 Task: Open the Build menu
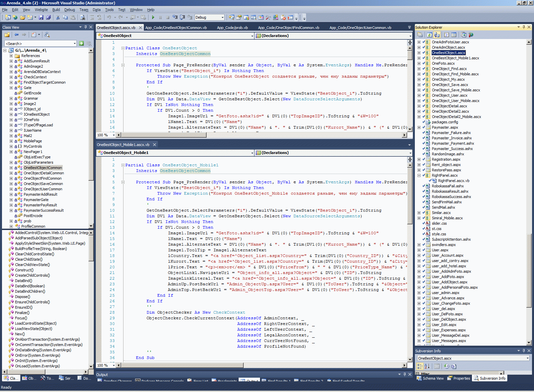[x=56, y=10]
